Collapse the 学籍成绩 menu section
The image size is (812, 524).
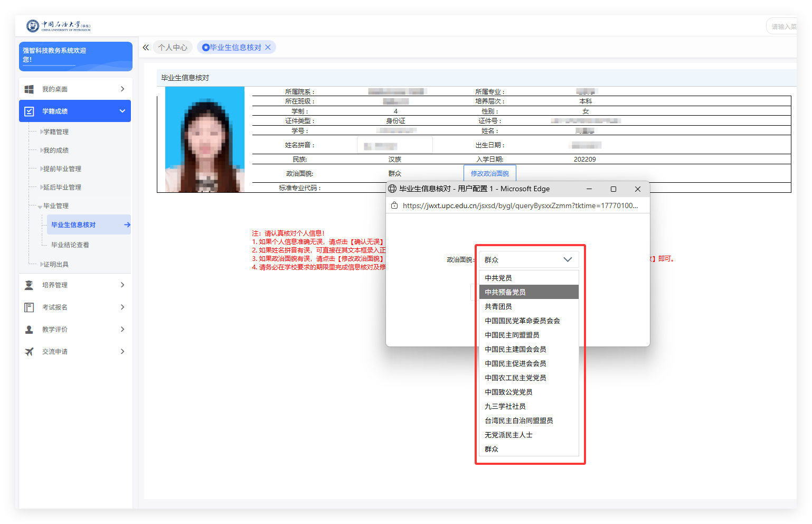122,111
